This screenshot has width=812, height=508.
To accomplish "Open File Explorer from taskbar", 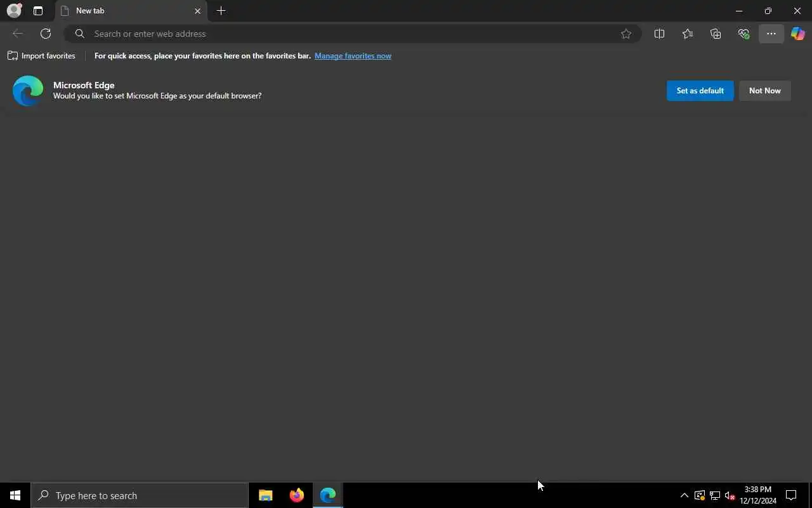I will 266,495.
